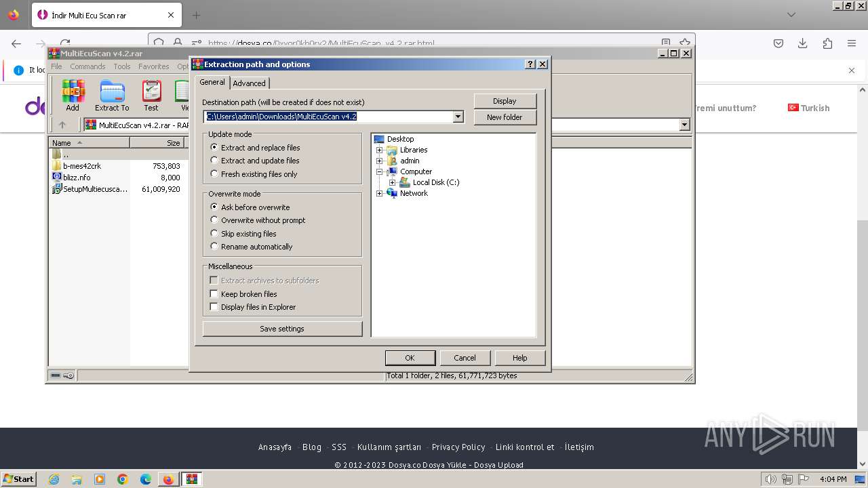Viewport: 868px width, 488px height.
Task: Expand admin tree node
Action: coord(380,161)
